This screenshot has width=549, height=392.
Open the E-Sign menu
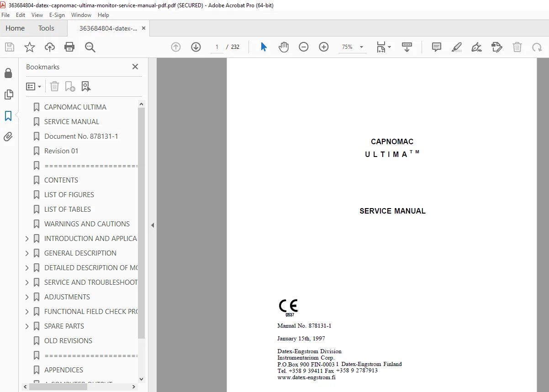pos(58,15)
